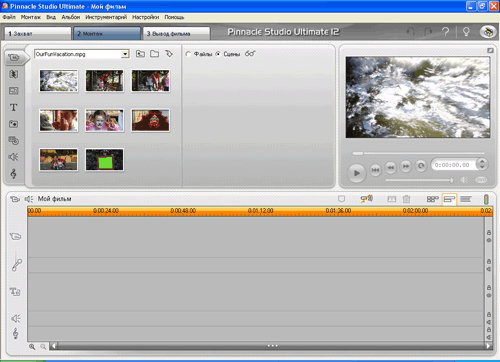Open the Sound effects album section

tap(14, 157)
